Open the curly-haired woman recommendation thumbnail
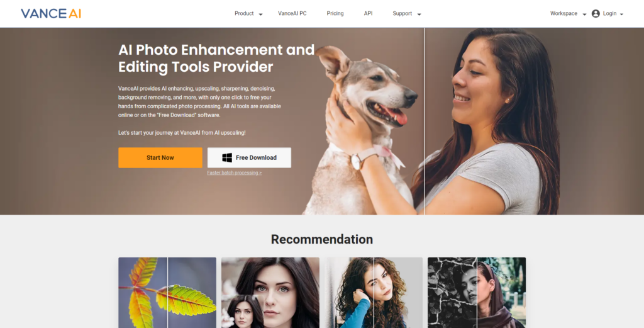The width and height of the screenshot is (644, 328). (x=374, y=293)
